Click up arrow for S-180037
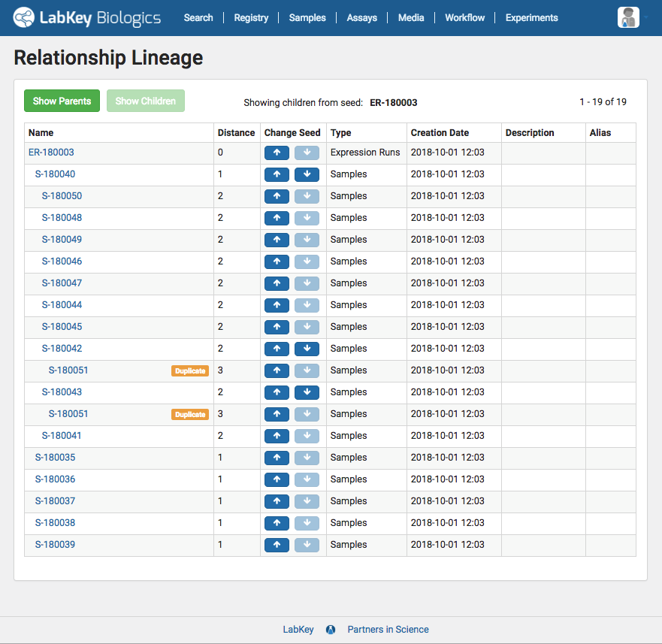 [277, 501]
